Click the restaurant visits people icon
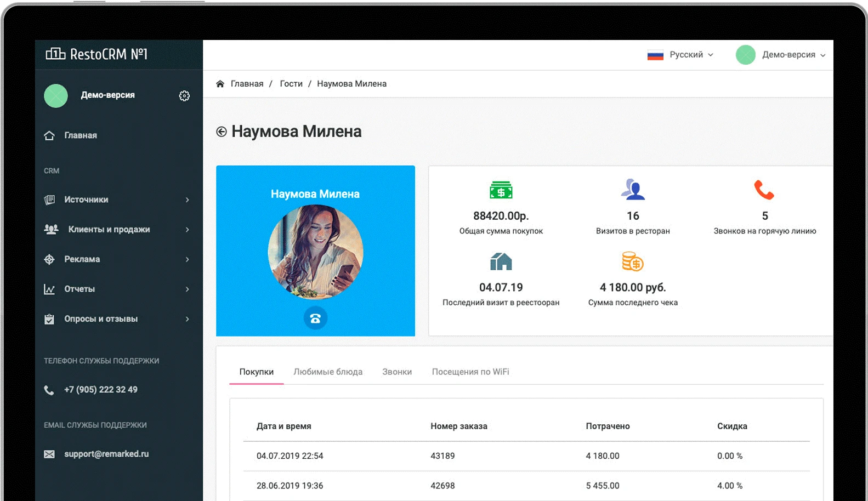The height and width of the screenshot is (501, 868). tap(633, 190)
